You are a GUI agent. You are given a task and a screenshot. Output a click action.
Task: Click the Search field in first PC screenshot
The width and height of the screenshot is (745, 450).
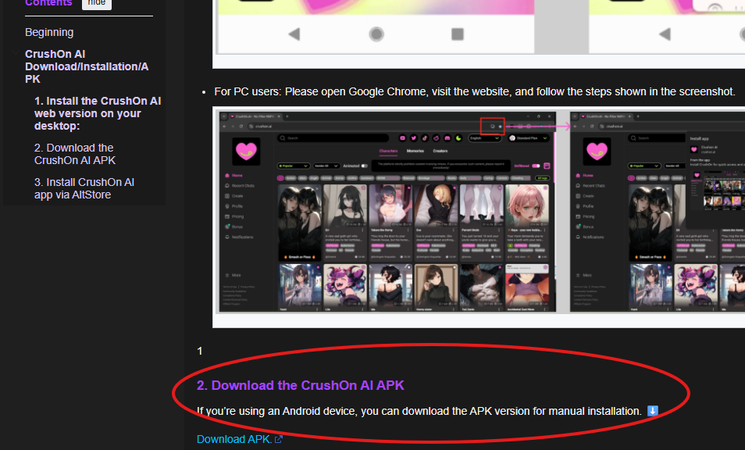[x=333, y=138]
